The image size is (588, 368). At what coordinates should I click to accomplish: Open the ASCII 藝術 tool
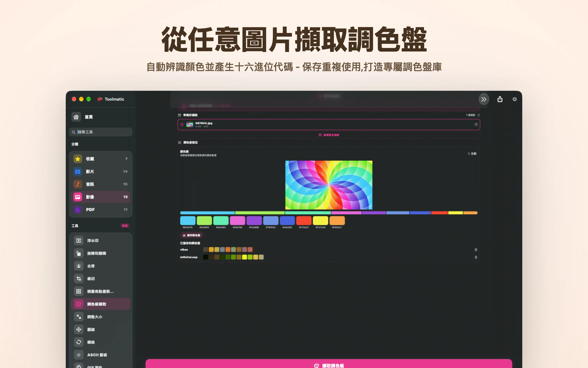[101, 355]
